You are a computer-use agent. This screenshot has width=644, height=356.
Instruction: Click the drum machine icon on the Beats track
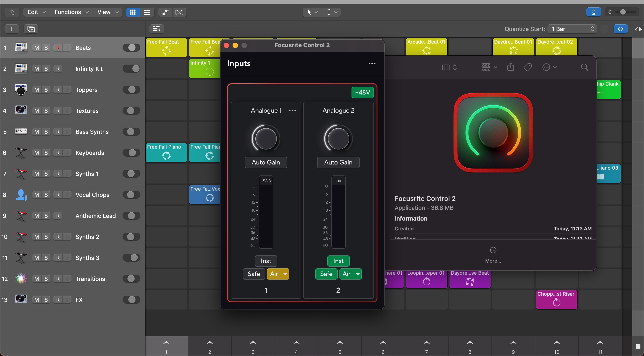(x=21, y=47)
